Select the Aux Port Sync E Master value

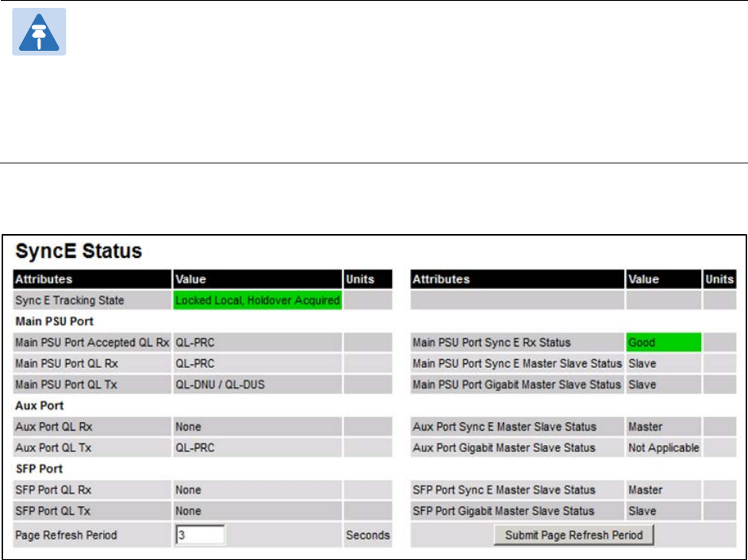click(x=646, y=427)
